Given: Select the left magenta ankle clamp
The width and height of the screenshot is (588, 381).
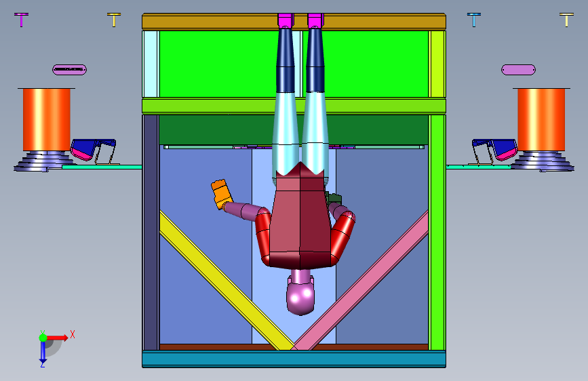Looking at the screenshot, I should [x=286, y=20].
